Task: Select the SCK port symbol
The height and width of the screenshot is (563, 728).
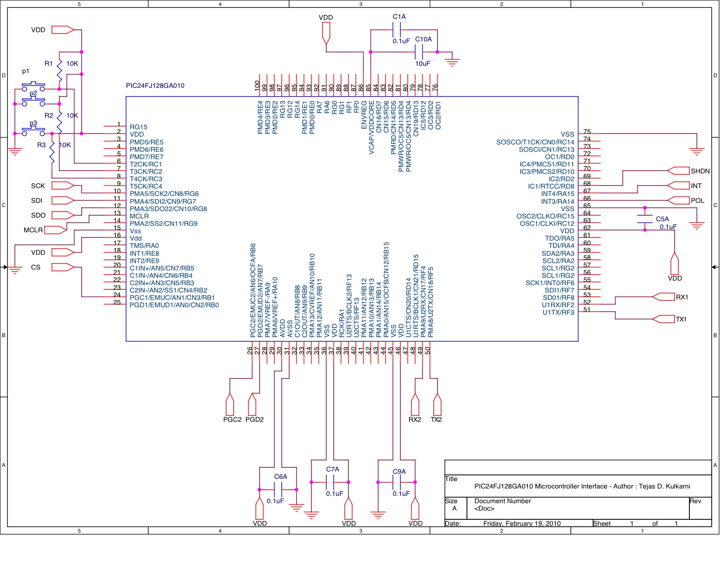Action: (x=63, y=186)
